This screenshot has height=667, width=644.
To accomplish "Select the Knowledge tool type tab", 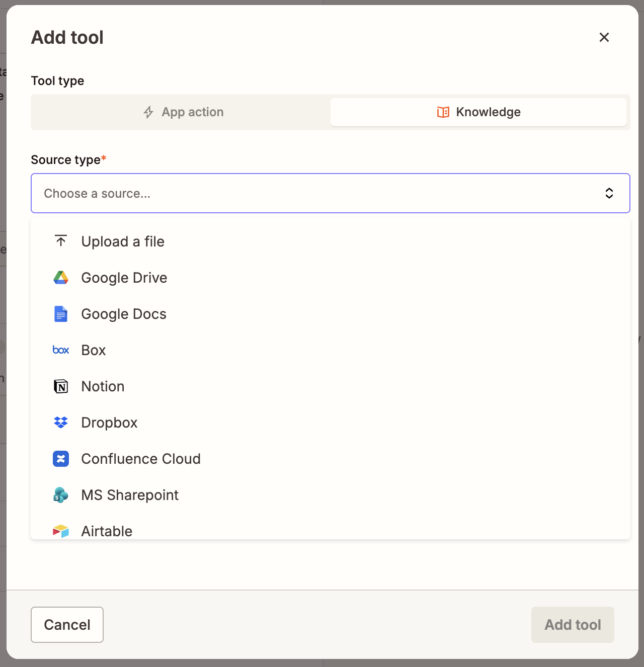I will tap(478, 112).
